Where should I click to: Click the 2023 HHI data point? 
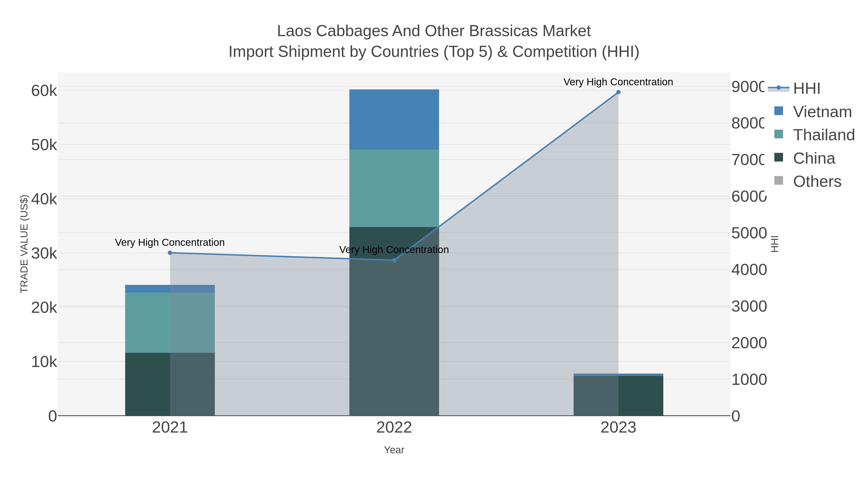click(x=618, y=92)
